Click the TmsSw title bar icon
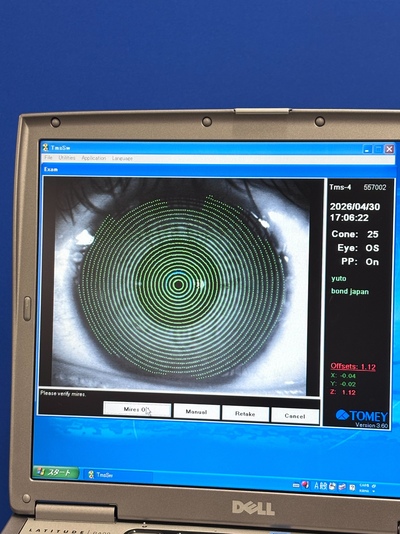400x534 pixels. coord(46,147)
